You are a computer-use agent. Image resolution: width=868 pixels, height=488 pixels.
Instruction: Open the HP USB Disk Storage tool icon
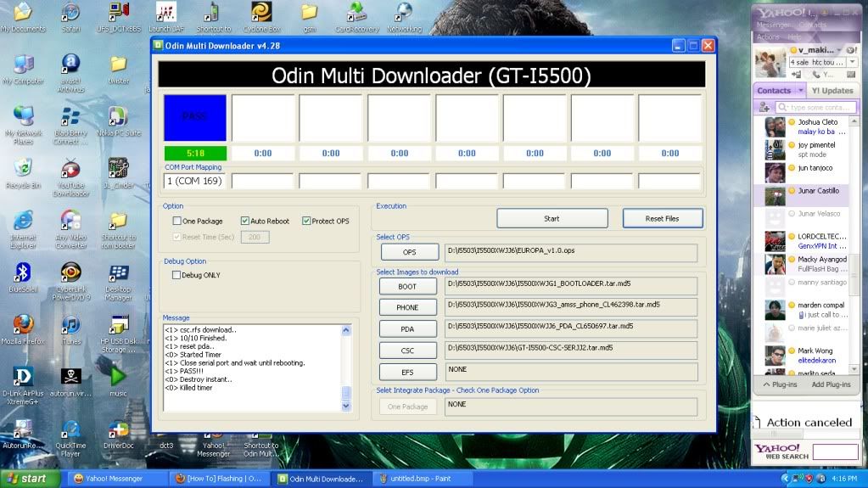119,334
